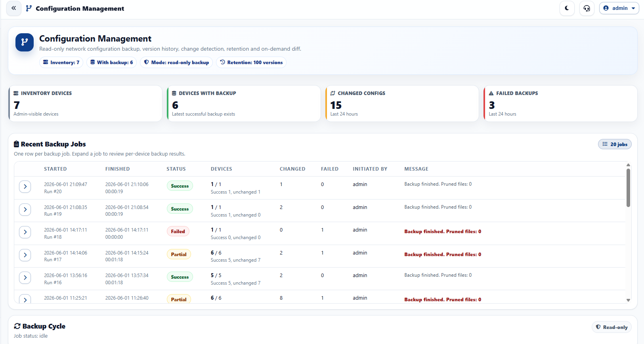Click the Success status badge for Run #20

[x=180, y=186]
